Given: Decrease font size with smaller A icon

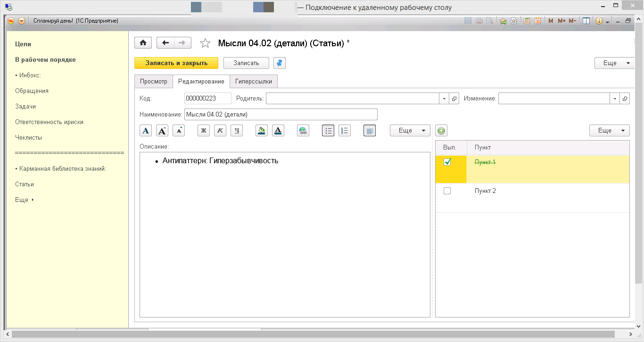Looking at the screenshot, I should coord(179,131).
